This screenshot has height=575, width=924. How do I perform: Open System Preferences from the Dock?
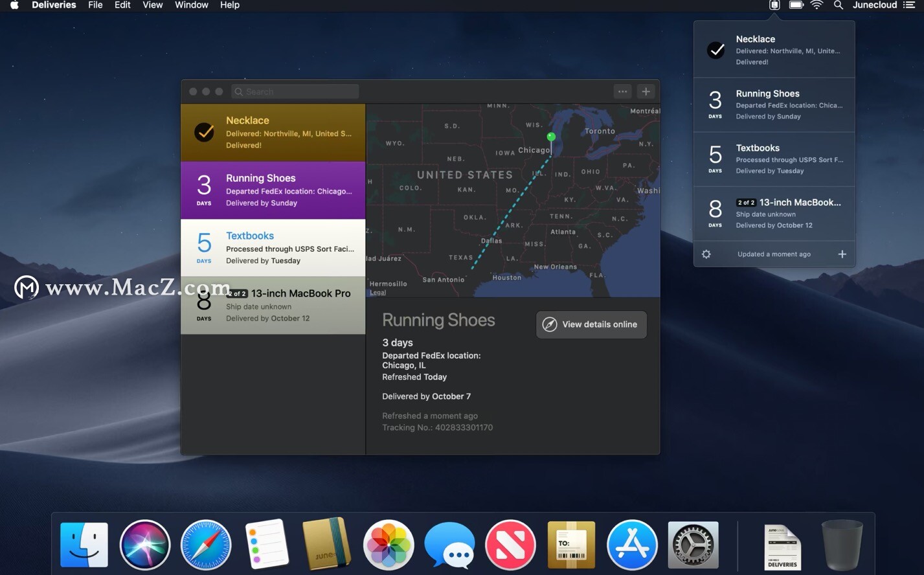(693, 545)
